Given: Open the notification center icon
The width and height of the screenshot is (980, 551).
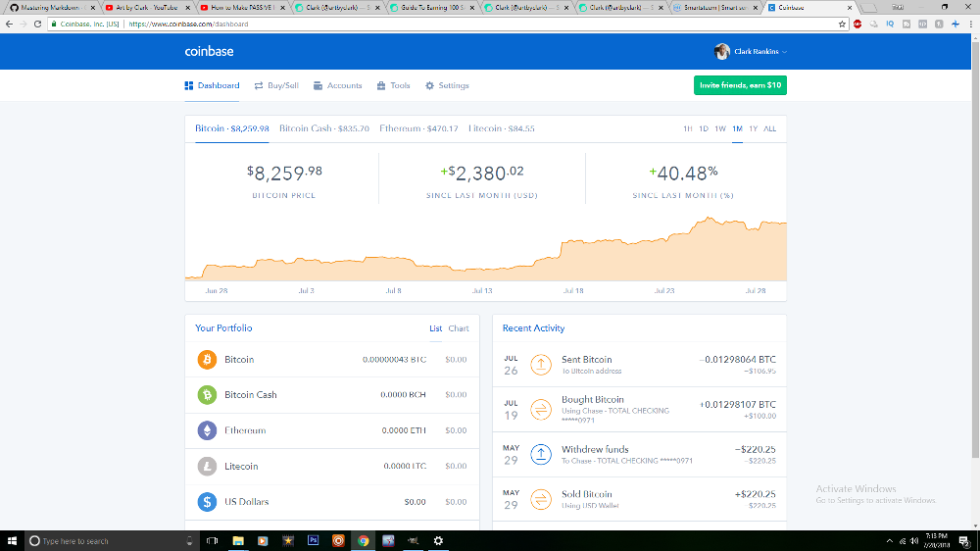Looking at the screenshot, I should [964, 541].
